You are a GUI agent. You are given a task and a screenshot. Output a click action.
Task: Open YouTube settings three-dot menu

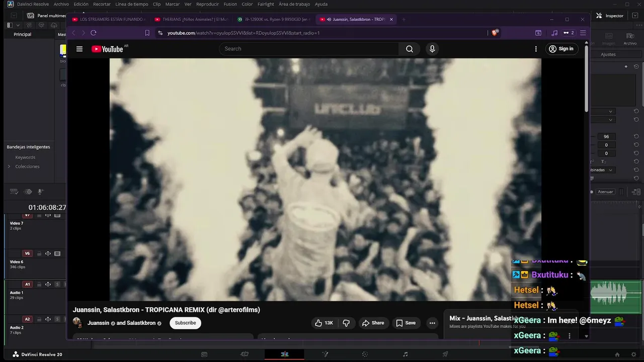pos(536,49)
